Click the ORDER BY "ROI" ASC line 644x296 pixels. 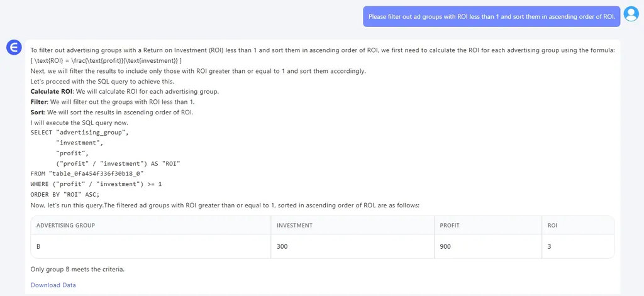click(x=65, y=194)
